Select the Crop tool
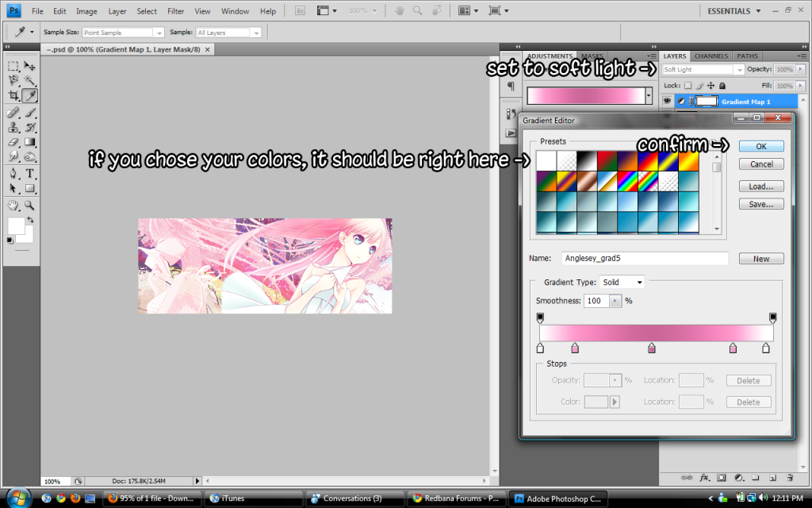Viewport: 812px width, 508px height. 13,95
